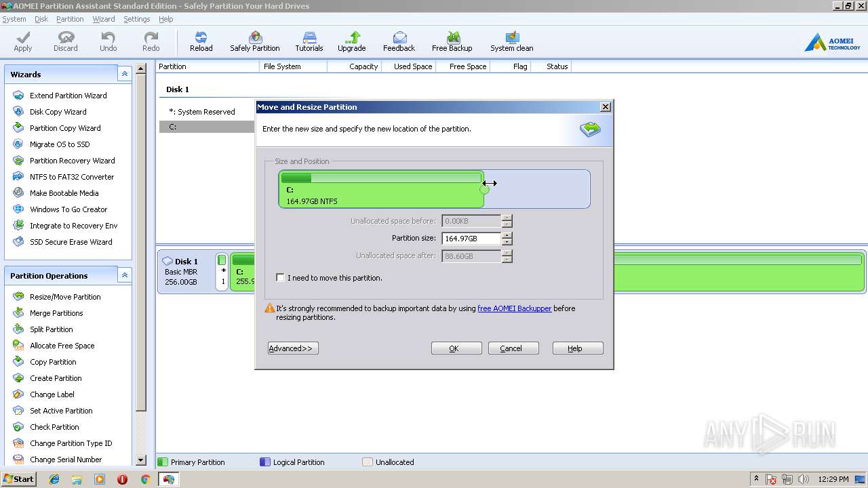
Task: Select the Allocate Free Space operation
Action: pos(62,346)
